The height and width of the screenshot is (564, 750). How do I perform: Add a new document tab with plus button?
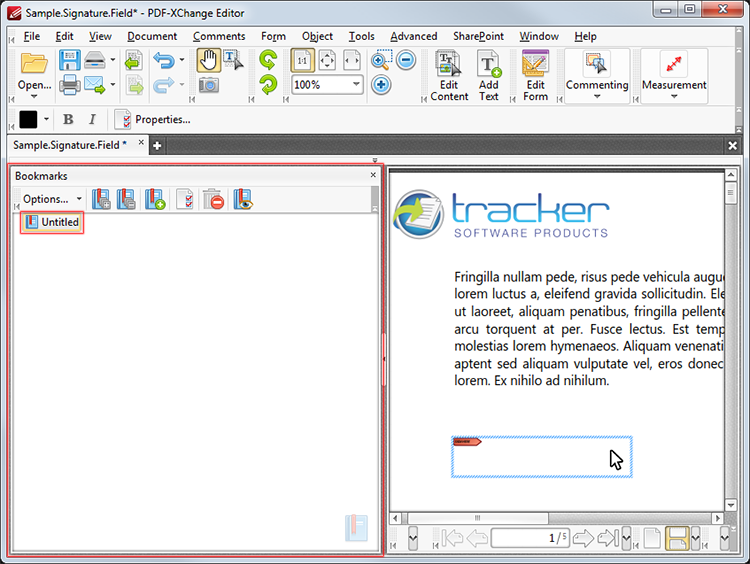[157, 146]
